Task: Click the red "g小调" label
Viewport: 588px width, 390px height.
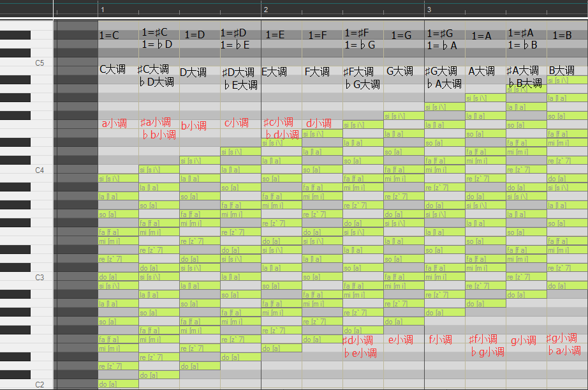Action: tap(524, 340)
